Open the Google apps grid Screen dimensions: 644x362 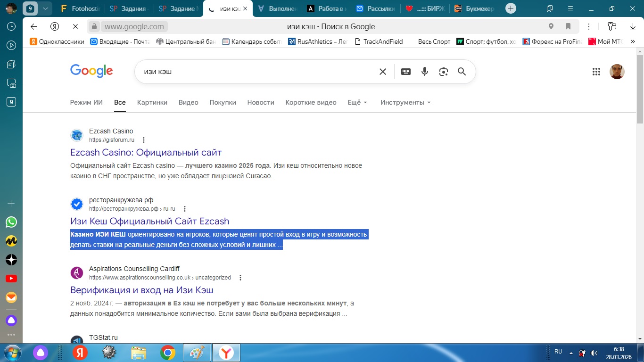click(x=596, y=72)
